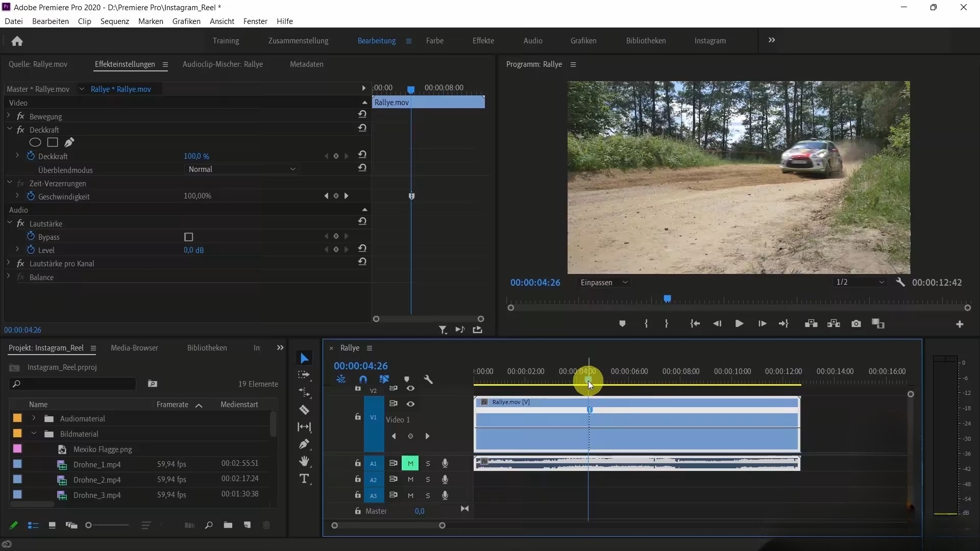Collapse the Bildmaterial bin
This screenshot has width=980, height=551.
(x=34, y=434)
